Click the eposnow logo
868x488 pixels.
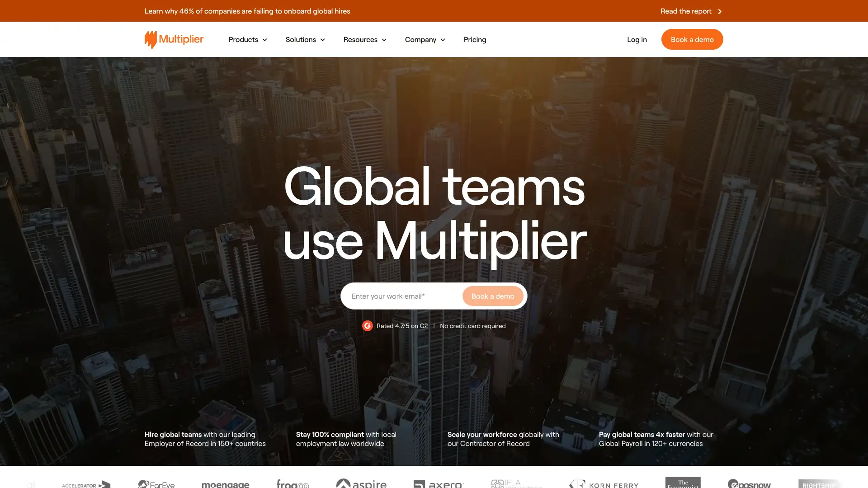click(749, 483)
